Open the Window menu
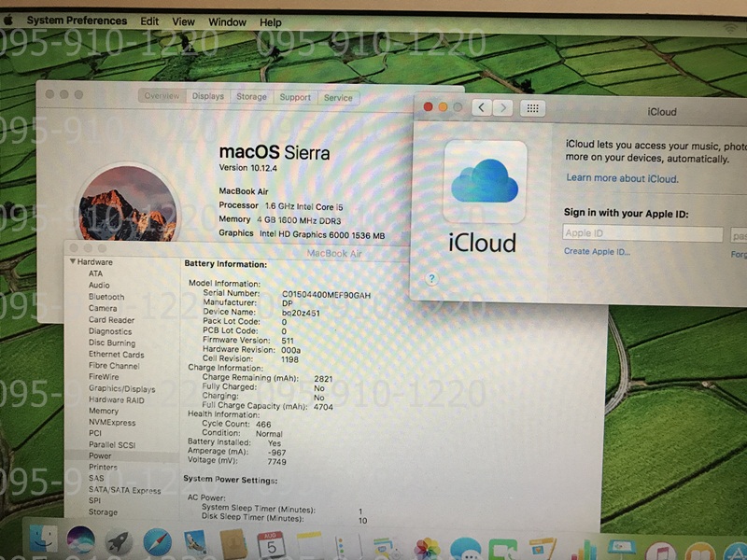Viewport: 747px width, 560px height. 227,22
